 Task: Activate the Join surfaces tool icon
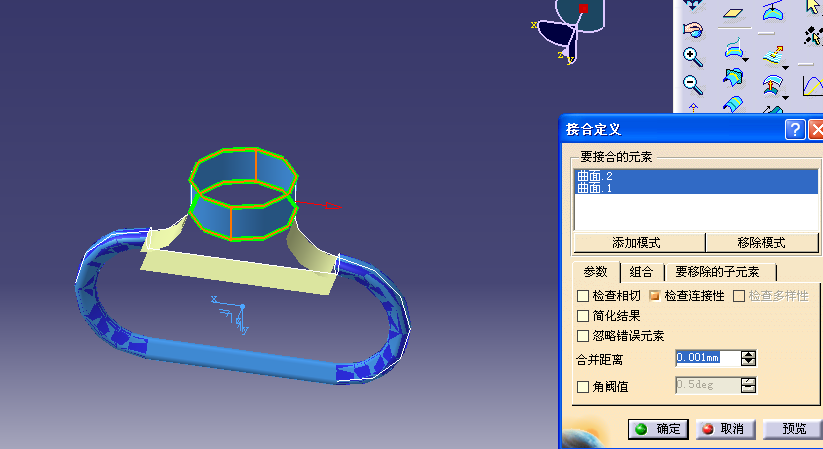733,49
